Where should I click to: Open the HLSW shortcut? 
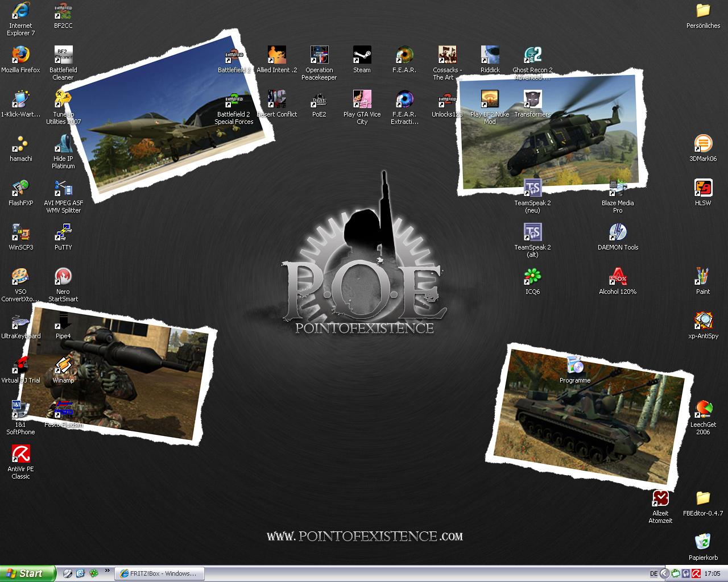pos(703,188)
